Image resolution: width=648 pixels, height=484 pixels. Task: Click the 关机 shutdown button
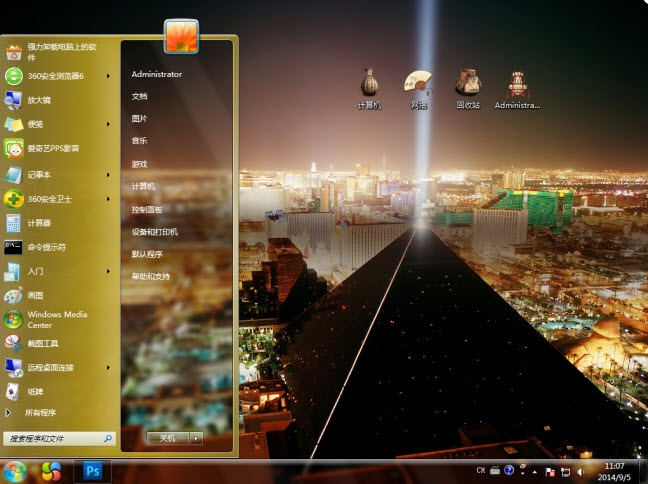pos(167,438)
